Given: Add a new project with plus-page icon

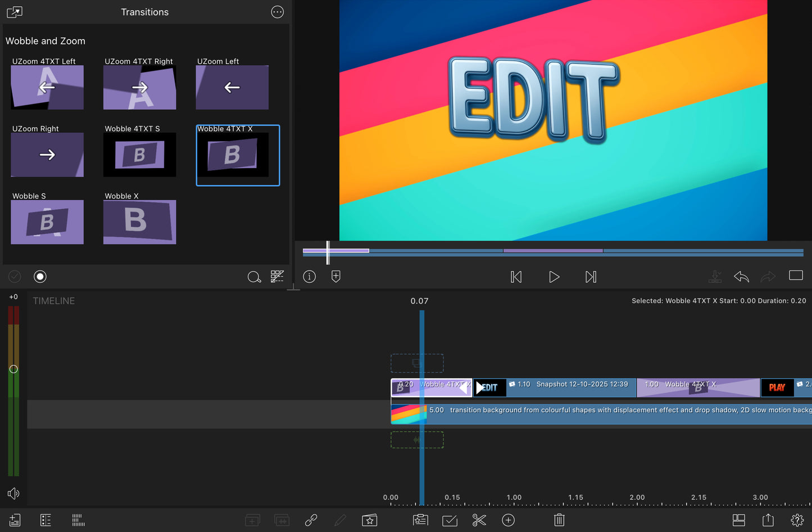Looking at the screenshot, I should tap(14, 520).
